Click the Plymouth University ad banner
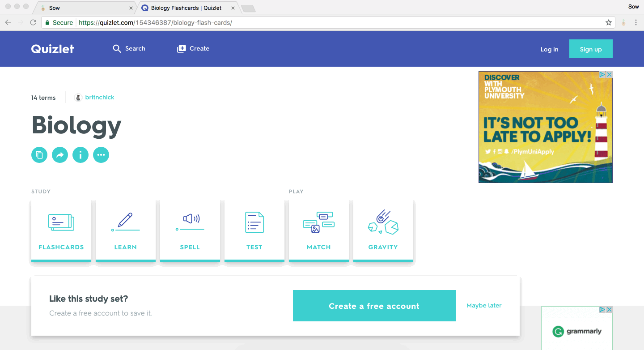Viewport: 644px width, 350px height. point(546,127)
